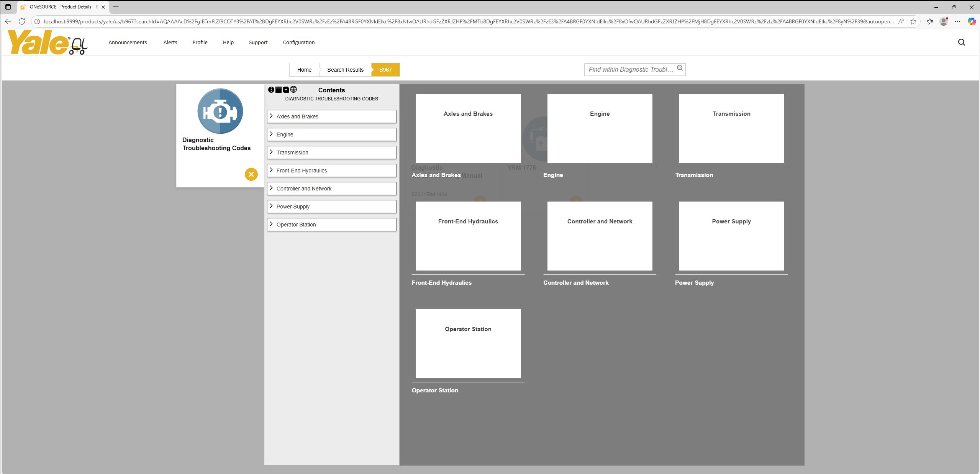The height and width of the screenshot is (474, 980).
Task: Click the Home breadcrumb
Action: (x=304, y=70)
